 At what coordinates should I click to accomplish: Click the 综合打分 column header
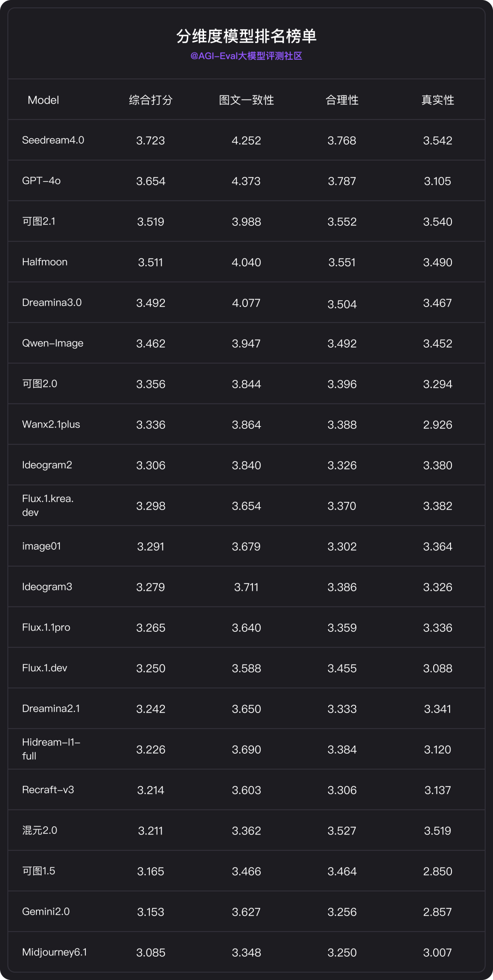click(x=151, y=100)
